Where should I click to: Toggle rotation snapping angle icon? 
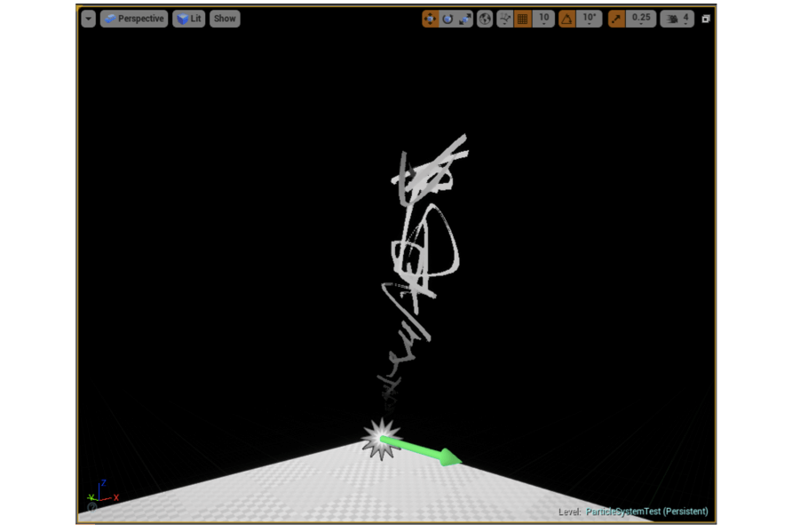coord(566,19)
